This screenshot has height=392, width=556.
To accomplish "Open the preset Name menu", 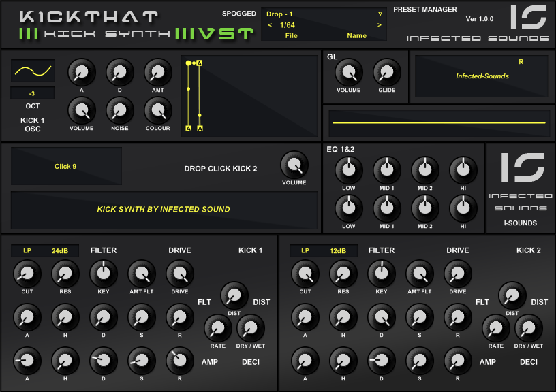I will [x=356, y=35].
